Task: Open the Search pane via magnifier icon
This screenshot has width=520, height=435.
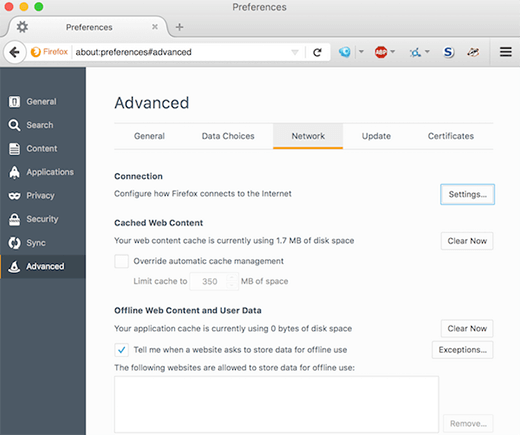Action: [14, 125]
